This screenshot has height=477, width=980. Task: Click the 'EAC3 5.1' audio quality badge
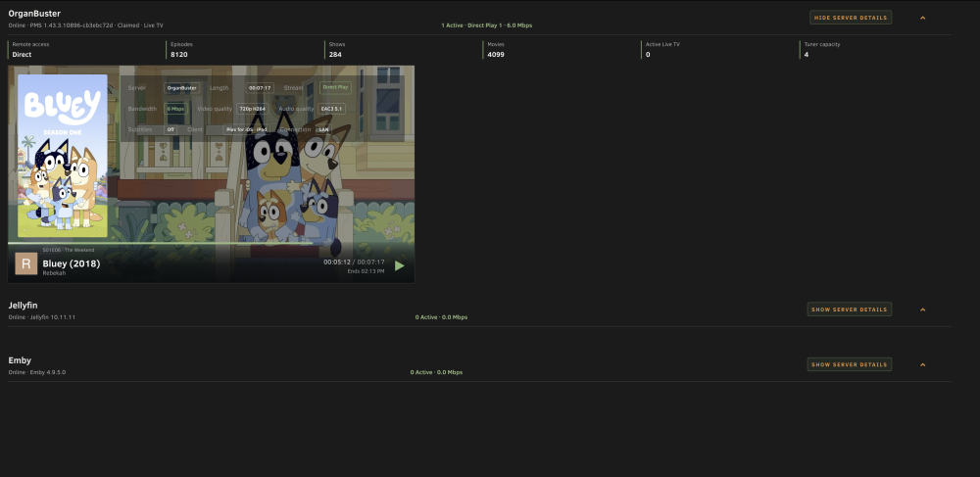[331, 109]
